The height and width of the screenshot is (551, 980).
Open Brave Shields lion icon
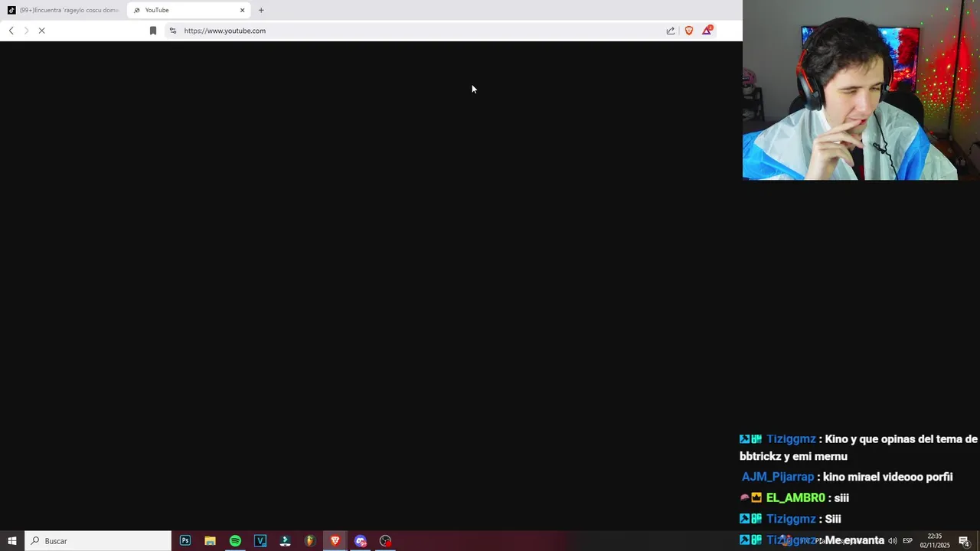coord(689,31)
